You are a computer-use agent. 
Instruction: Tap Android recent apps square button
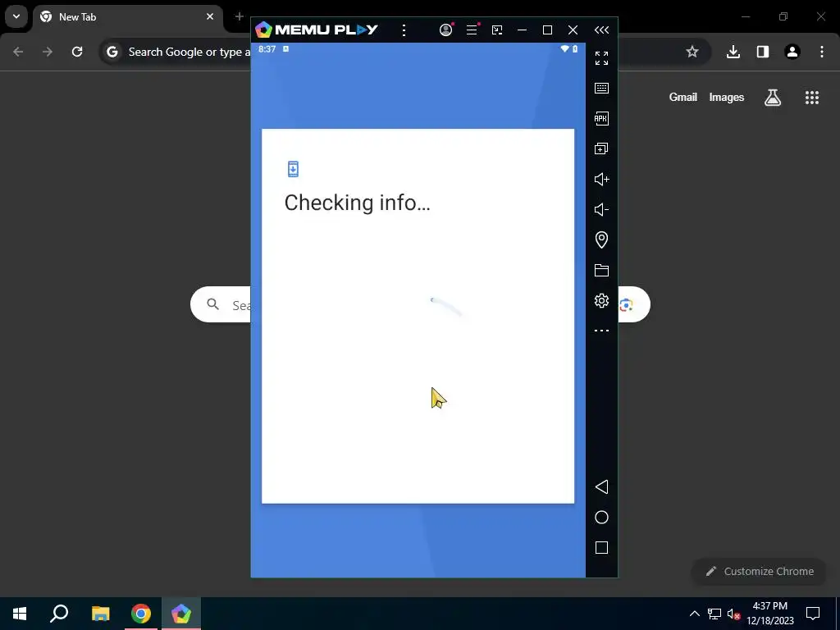point(601,547)
